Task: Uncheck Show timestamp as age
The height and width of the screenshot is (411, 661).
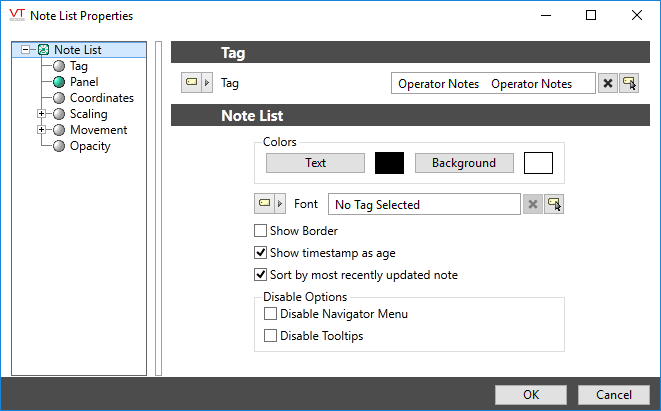Action: [x=261, y=253]
